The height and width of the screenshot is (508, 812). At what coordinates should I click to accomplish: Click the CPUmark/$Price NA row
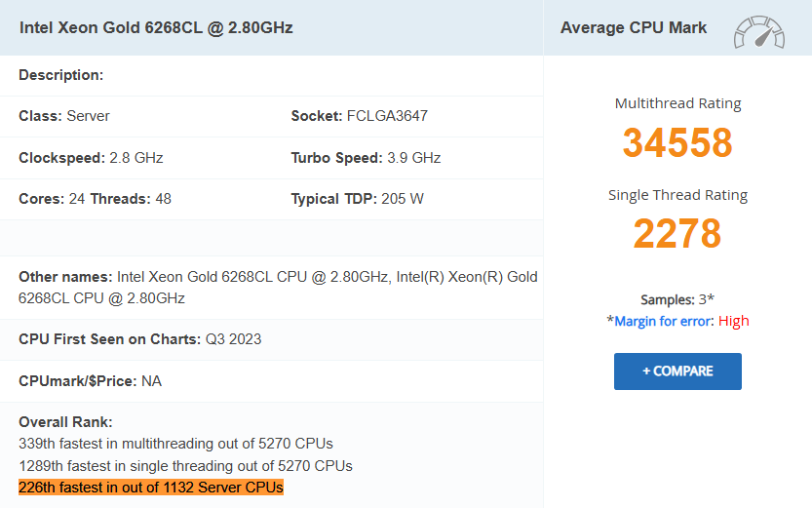(90, 380)
